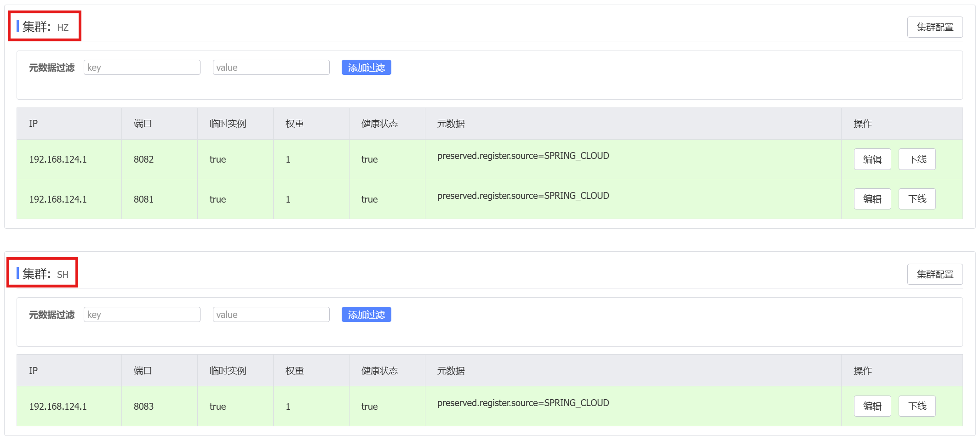The image size is (980, 441).
Task: Click the 元数据 header in SH table
Action: (451, 371)
